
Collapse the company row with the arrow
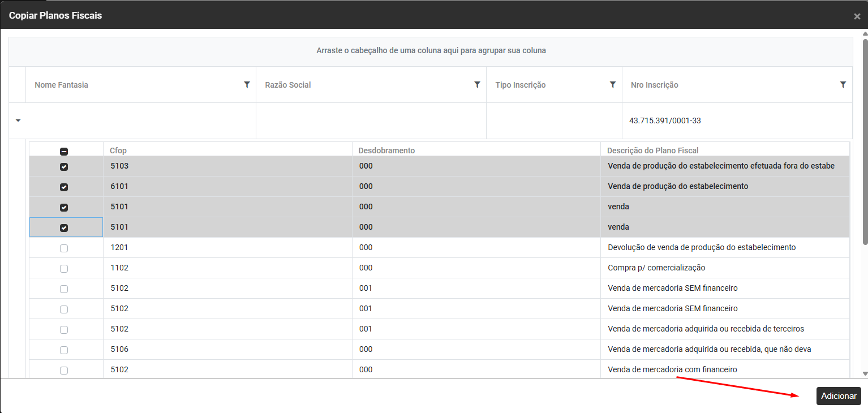(18, 121)
